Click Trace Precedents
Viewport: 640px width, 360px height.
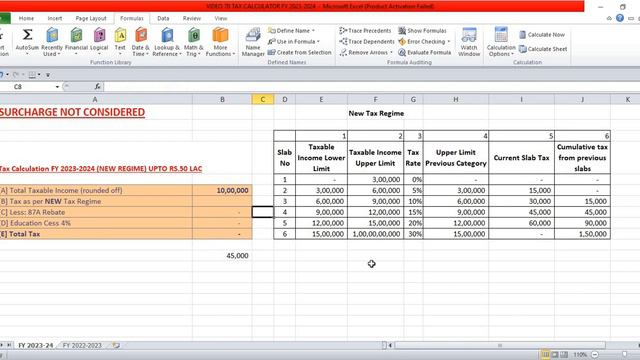tap(365, 31)
